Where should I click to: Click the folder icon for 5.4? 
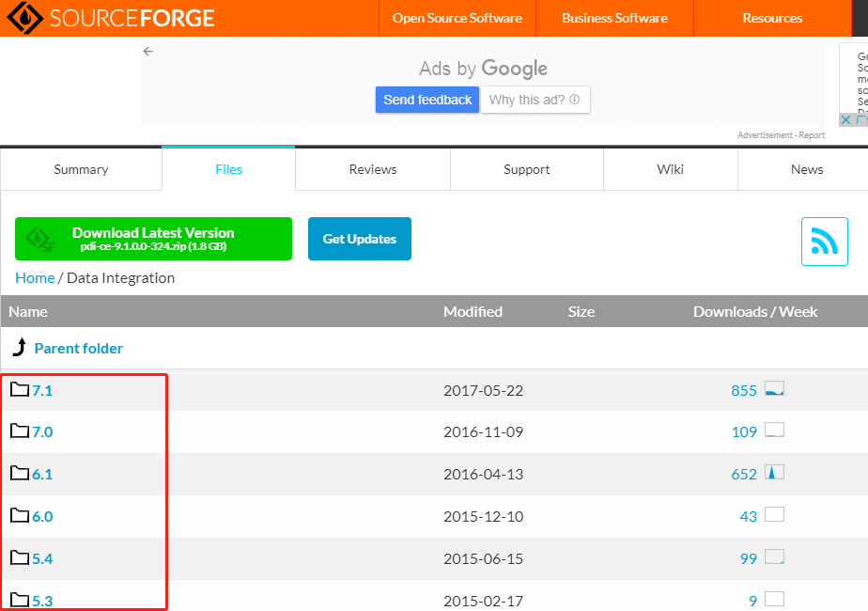20,557
